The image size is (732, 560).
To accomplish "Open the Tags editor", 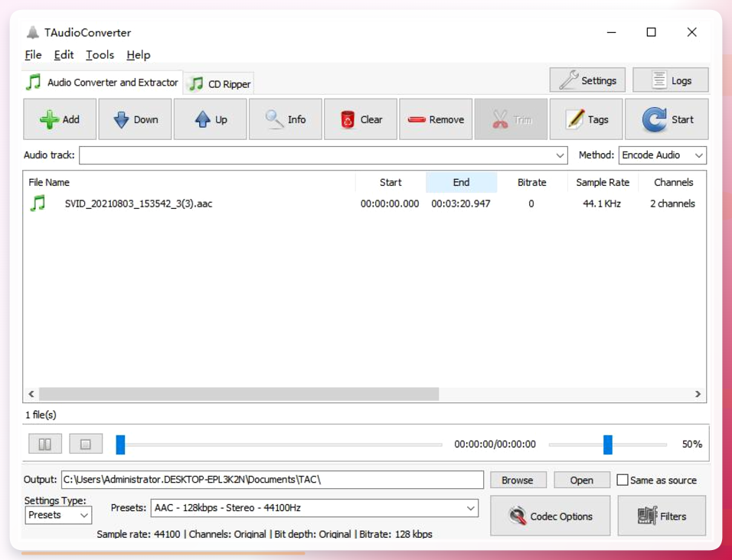I will (586, 119).
